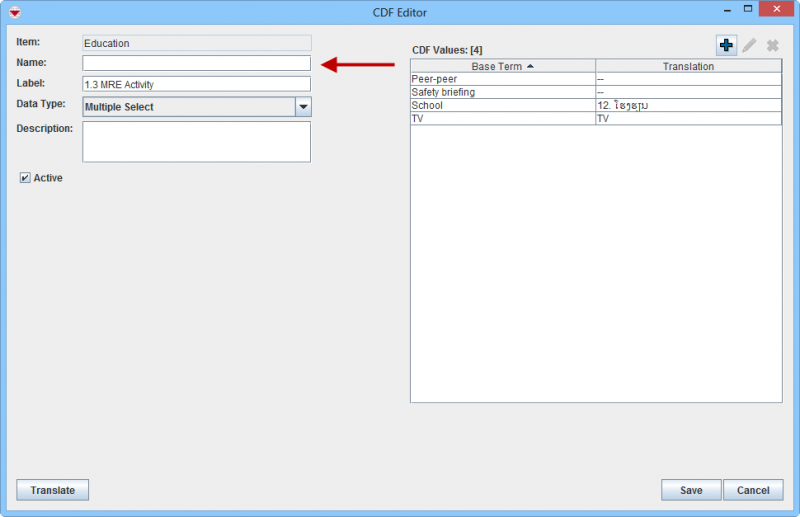Sort table by Base Term column header

(502, 66)
